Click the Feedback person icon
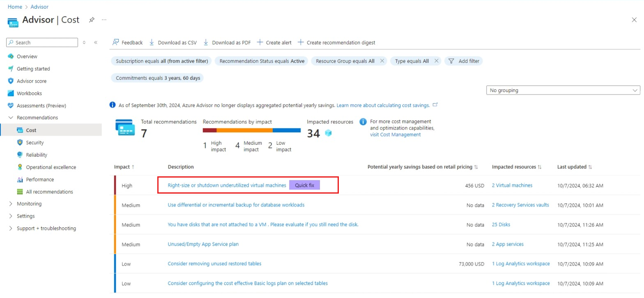 tap(116, 42)
